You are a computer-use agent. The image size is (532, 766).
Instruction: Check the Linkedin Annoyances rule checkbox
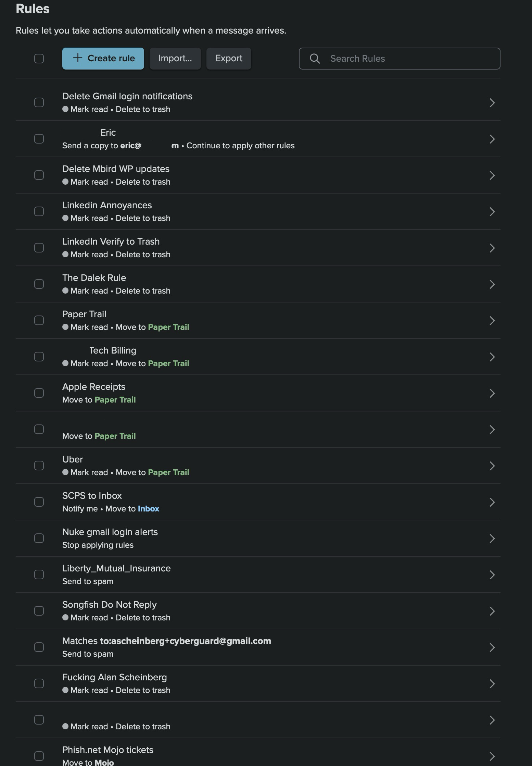tap(39, 211)
